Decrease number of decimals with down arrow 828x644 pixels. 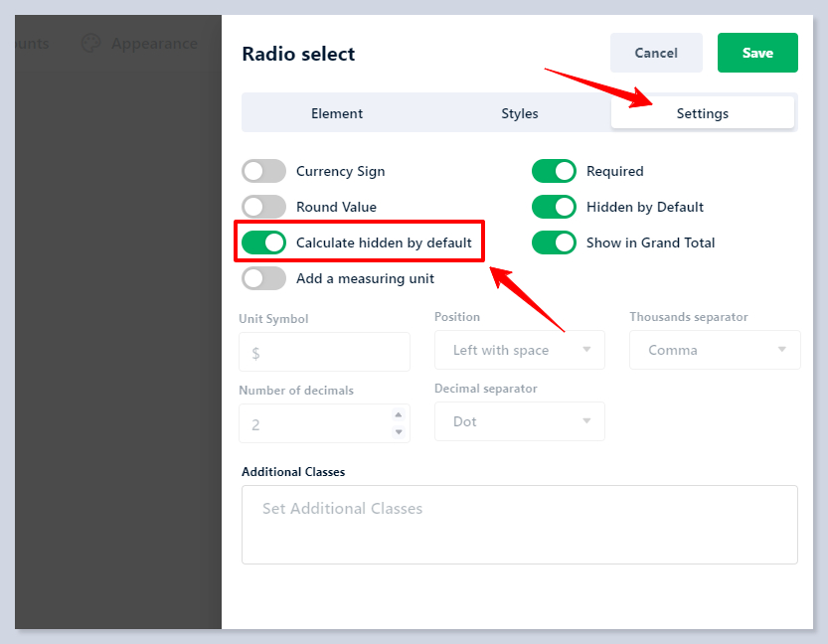(399, 431)
